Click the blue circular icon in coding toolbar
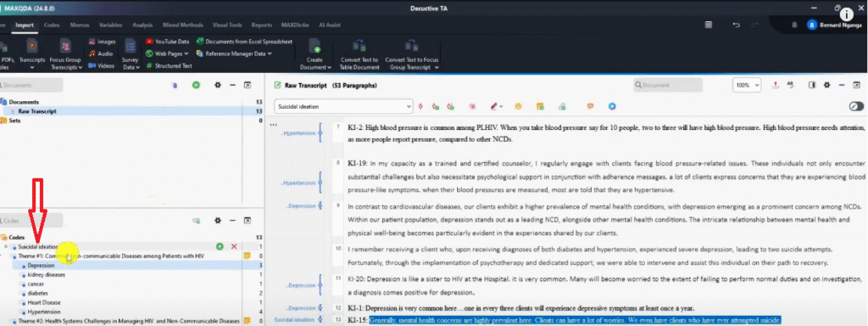 click(x=612, y=106)
